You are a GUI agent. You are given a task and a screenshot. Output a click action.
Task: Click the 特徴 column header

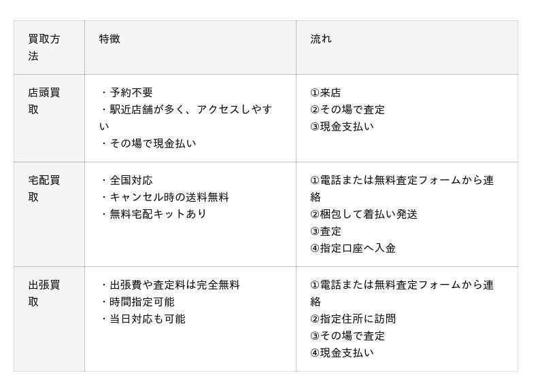click(109, 39)
